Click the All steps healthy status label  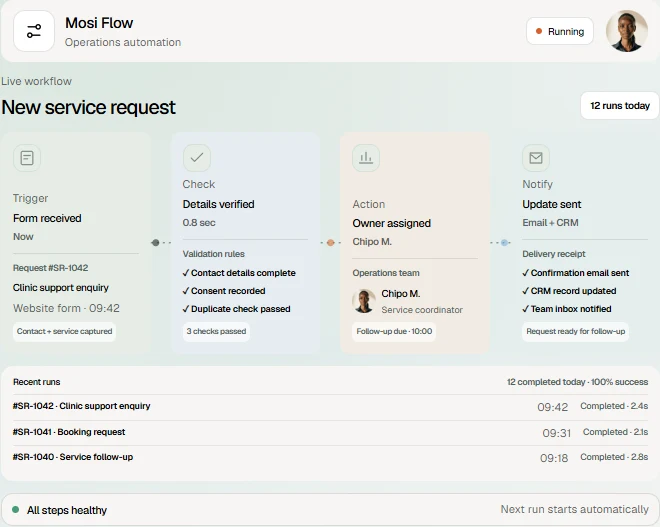coord(67,510)
